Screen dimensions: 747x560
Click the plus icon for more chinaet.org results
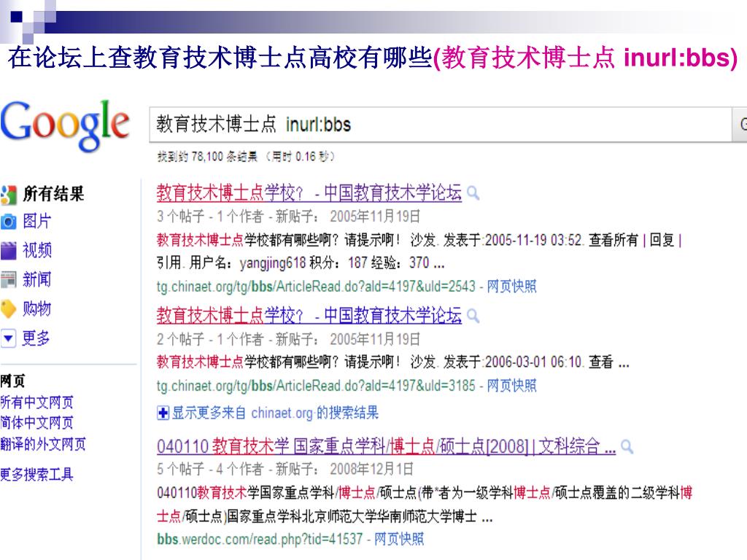163,413
